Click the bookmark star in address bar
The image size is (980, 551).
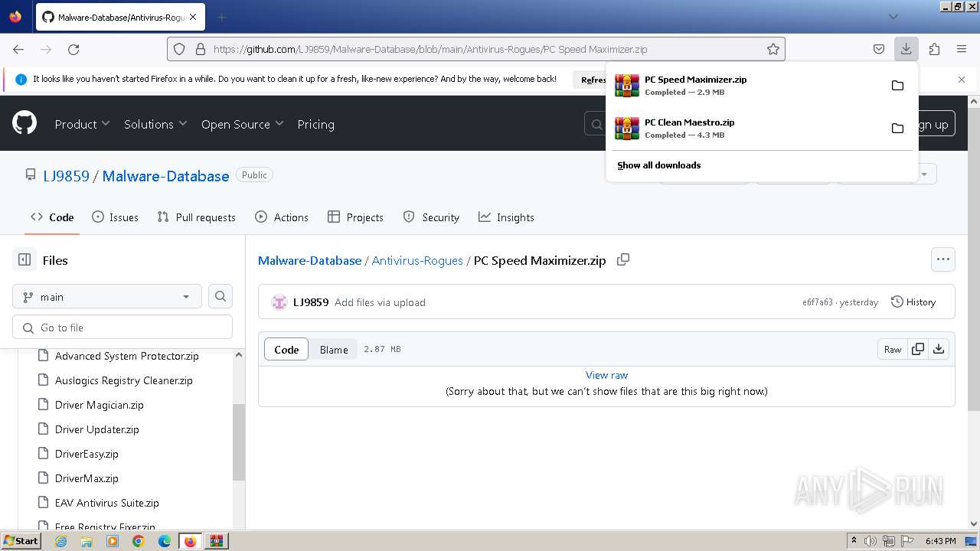773,49
